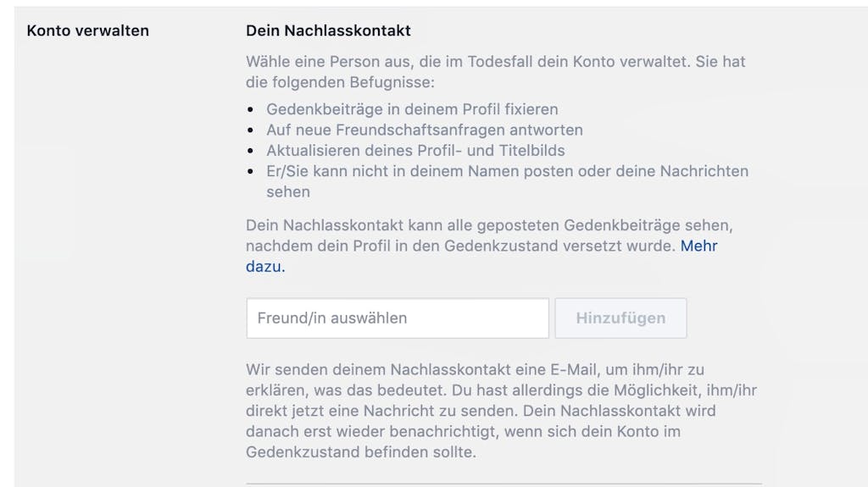Image resolution: width=868 pixels, height=487 pixels.
Task: Click the horizontal divider below the last paragraph
Action: tap(504, 484)
